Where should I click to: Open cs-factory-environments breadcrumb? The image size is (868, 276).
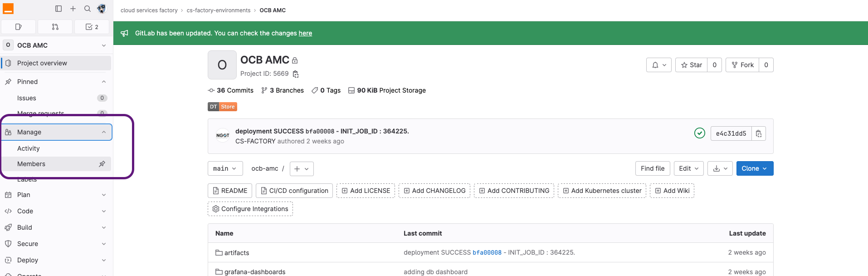219,10
